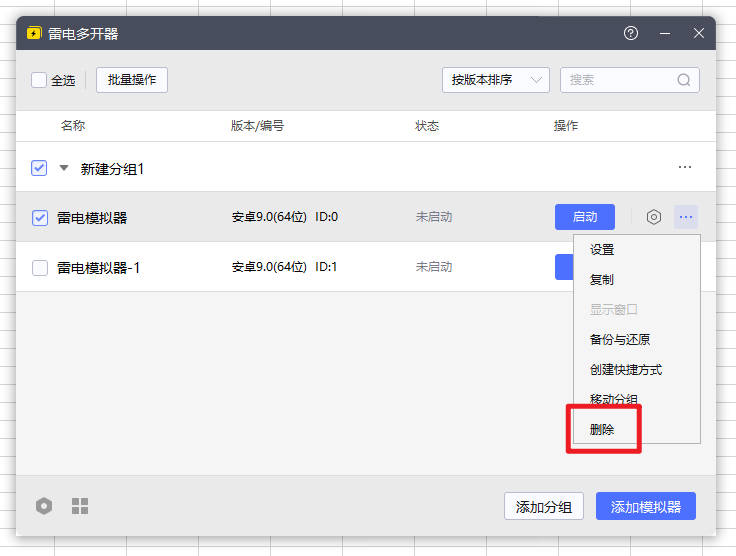Click the partially hidden start button for 雷电模拟器-1
Viewport: 736px width, 556px height.
click(x=564, y=267)
